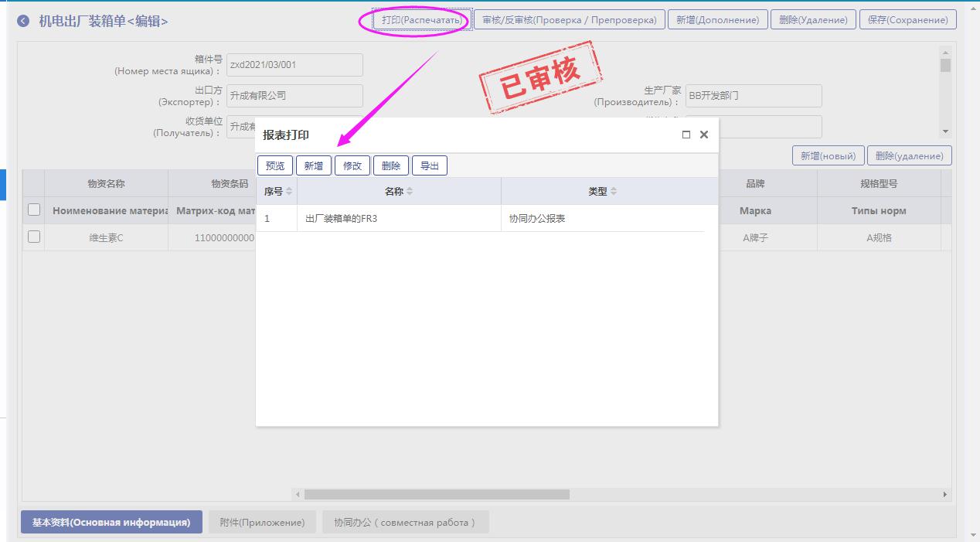This screenshot has width=980, height=542.
Task: Click 打印(Распечатать) toolbar button
Action: (422, 20)
